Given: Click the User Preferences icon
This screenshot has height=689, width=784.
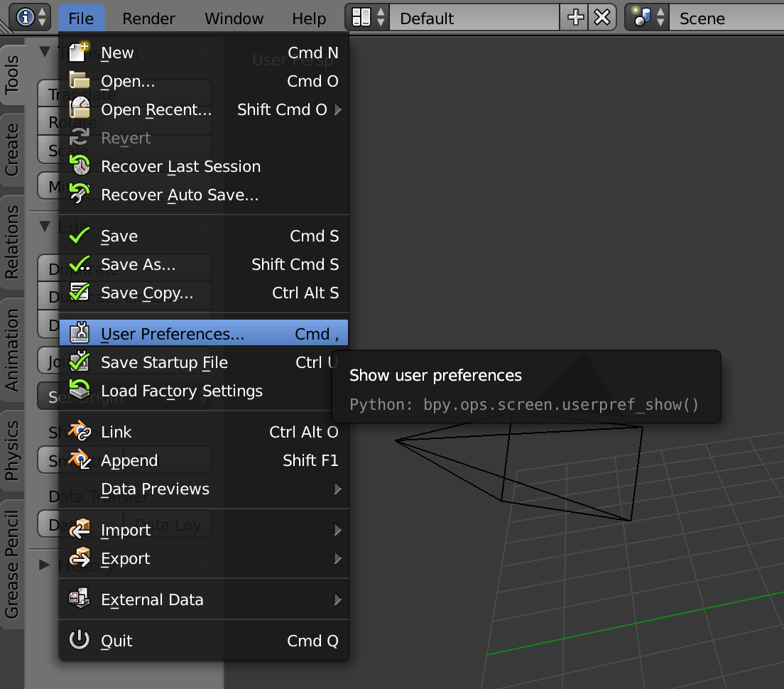Looking at the screenshot, I should point(80,334).
